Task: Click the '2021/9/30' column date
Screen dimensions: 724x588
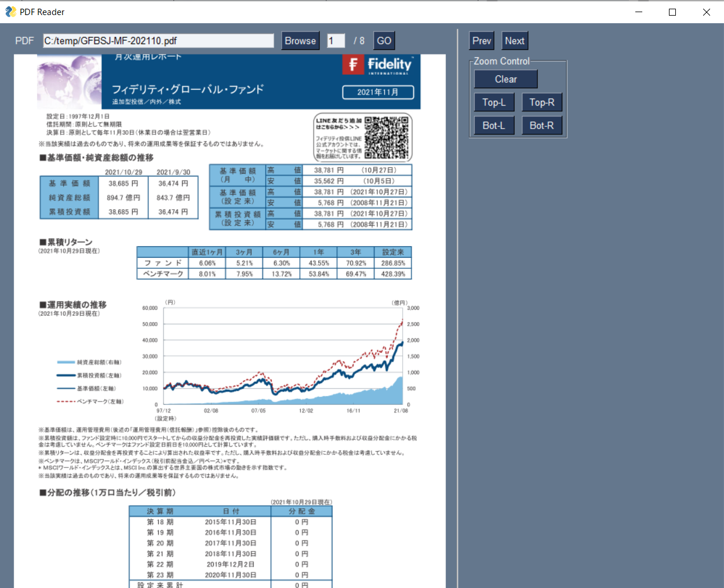Action: (173, 172)
